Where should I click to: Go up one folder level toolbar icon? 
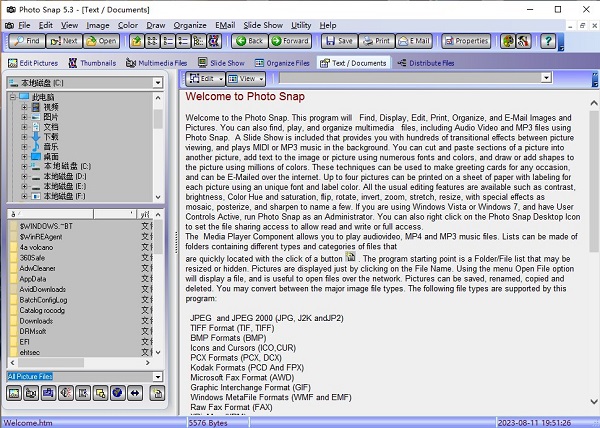[x=137, y=41]
